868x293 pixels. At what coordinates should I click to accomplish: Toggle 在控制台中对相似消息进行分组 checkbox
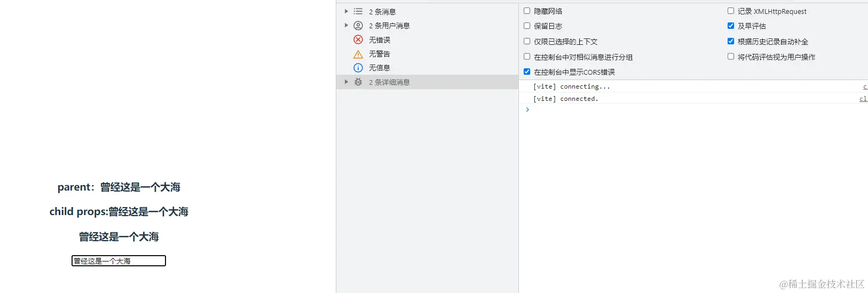pyautogui.click(x=527, y=57)
